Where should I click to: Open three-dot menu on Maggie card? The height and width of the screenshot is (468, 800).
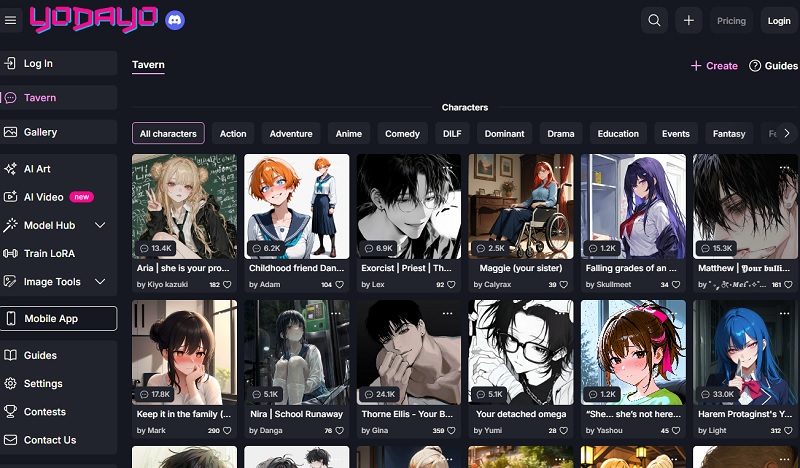[561, 167]
